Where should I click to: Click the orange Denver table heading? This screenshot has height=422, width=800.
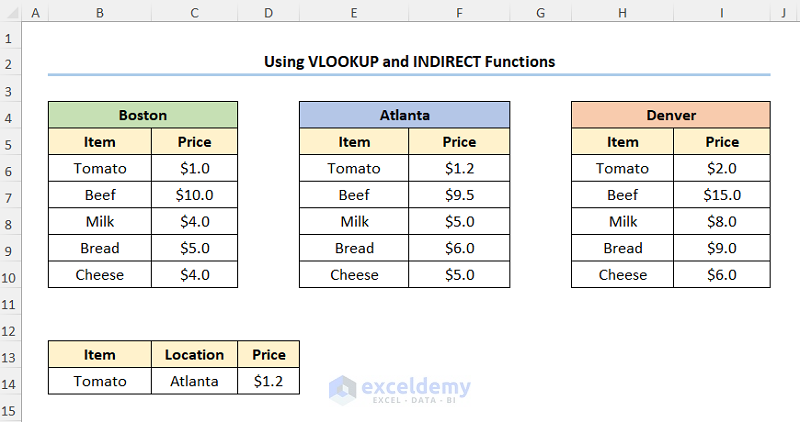pyautogui.click(x=671, y=115)
